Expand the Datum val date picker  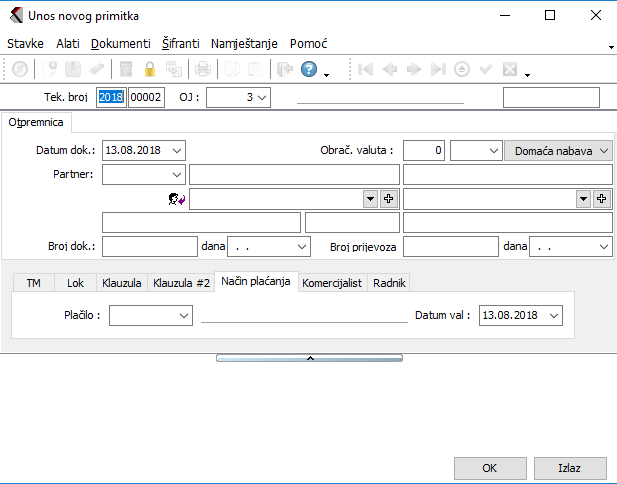click(x=554, y=315)
